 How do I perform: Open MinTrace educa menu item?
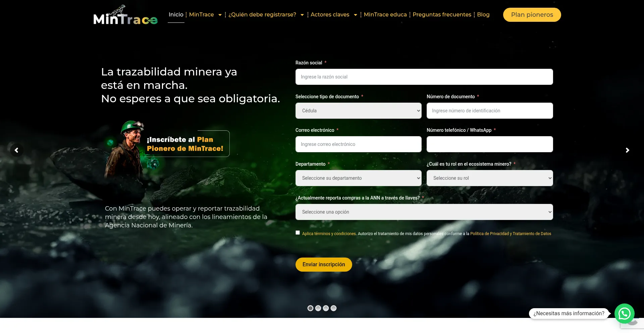(x=385, y=14)
